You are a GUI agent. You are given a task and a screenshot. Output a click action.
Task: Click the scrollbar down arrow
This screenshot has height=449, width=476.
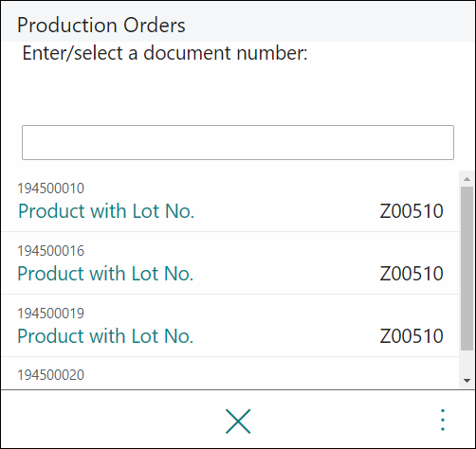point(467,381)
